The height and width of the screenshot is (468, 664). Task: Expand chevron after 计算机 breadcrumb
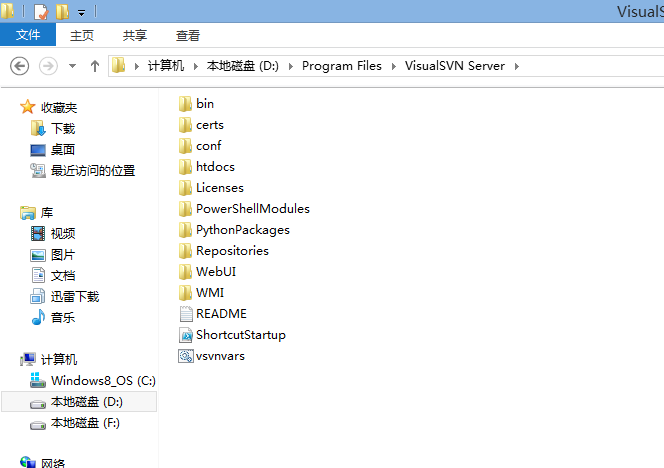point(196,66)
